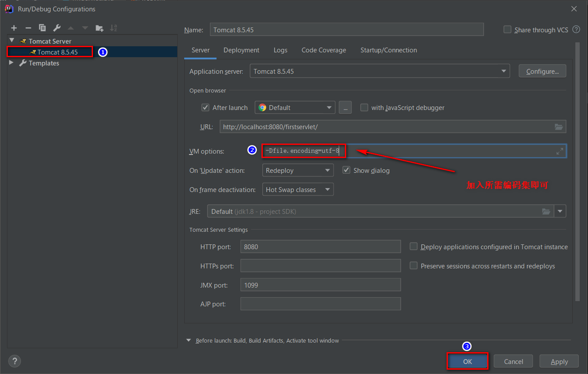Click the AJP port field
The image size is (588, 374).
pos(320,304)
